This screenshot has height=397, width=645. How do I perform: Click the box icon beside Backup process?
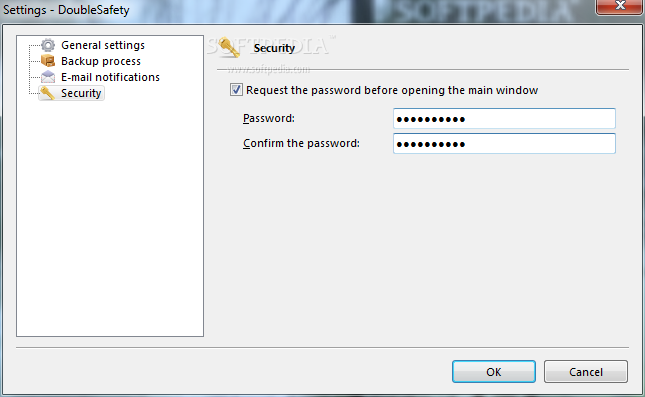pos(48,61)
